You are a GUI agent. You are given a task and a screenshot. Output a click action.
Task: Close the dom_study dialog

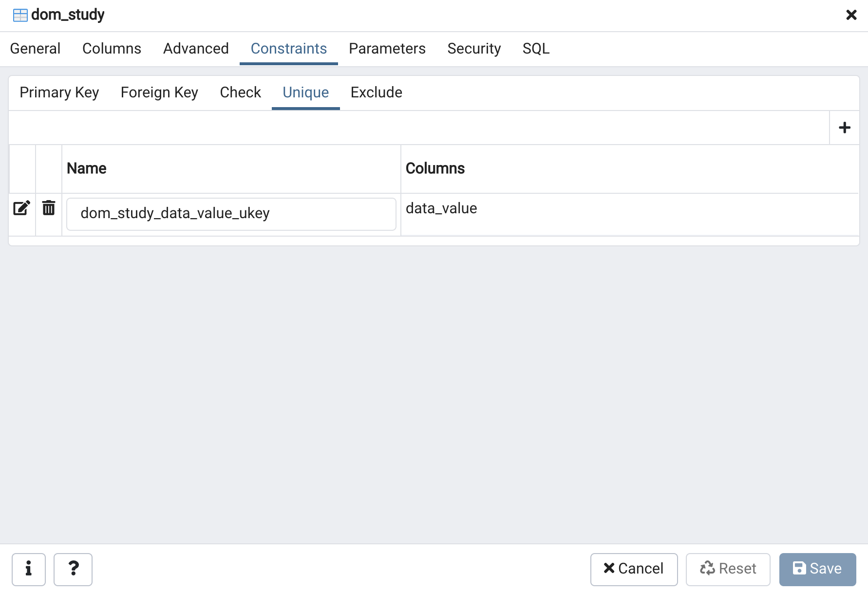pyautogui.click(x=851, y=15)
